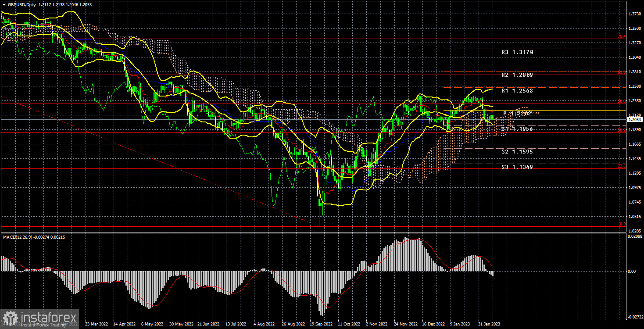Click the 2 Nov 2022 date label
Screen dimensions: 644x329
click(377, 325)
